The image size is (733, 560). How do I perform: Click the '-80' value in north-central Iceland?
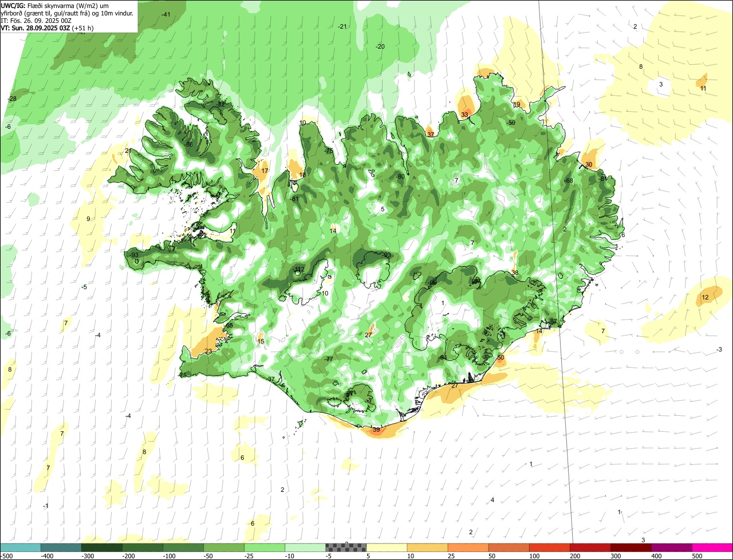tap(400, 176)
